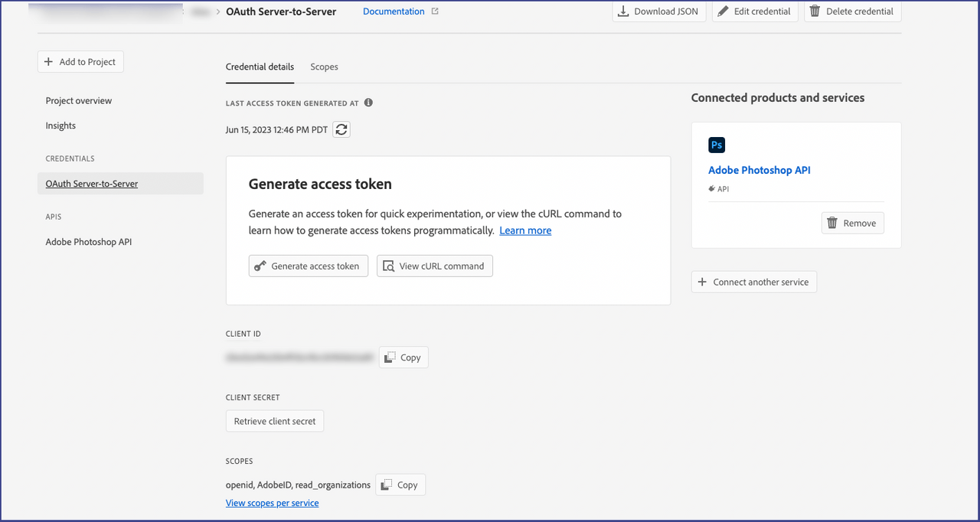Image resolution: width=980 pixels, height=522 pixels.
Task: Remove the Adobe Photoshop API service
Action: (x=853, y=223)
